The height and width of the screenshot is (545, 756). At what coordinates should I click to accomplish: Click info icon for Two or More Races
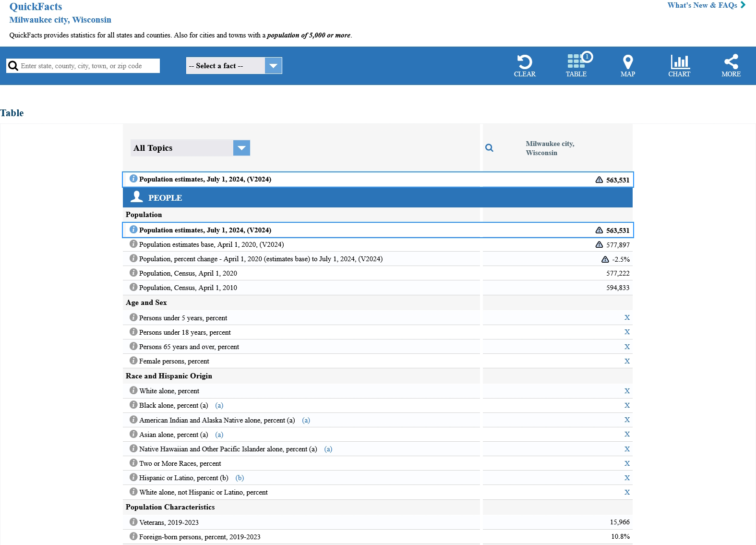[x=133, y=463]
